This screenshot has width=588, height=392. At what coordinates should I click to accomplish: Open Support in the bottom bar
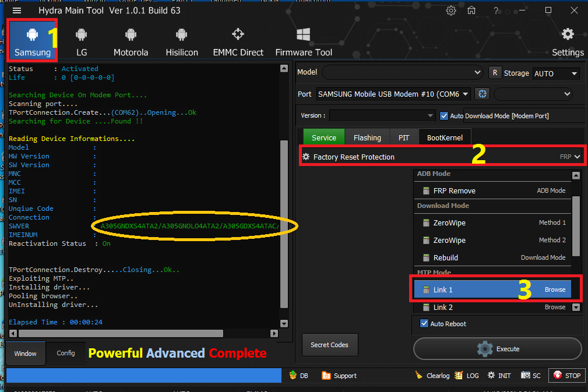click(x=339, y=376)
